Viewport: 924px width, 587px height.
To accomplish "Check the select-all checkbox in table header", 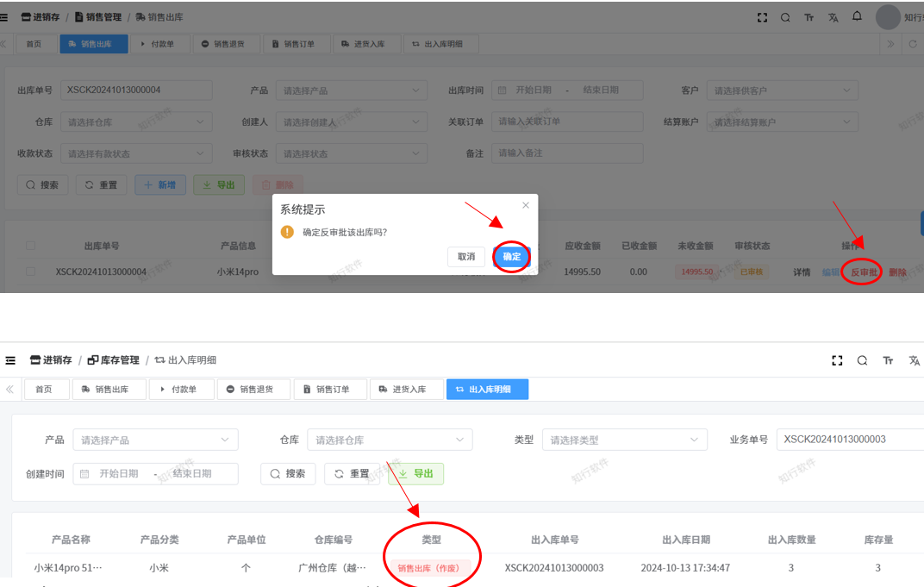I will pyautogui.click(x=31, y=246).
